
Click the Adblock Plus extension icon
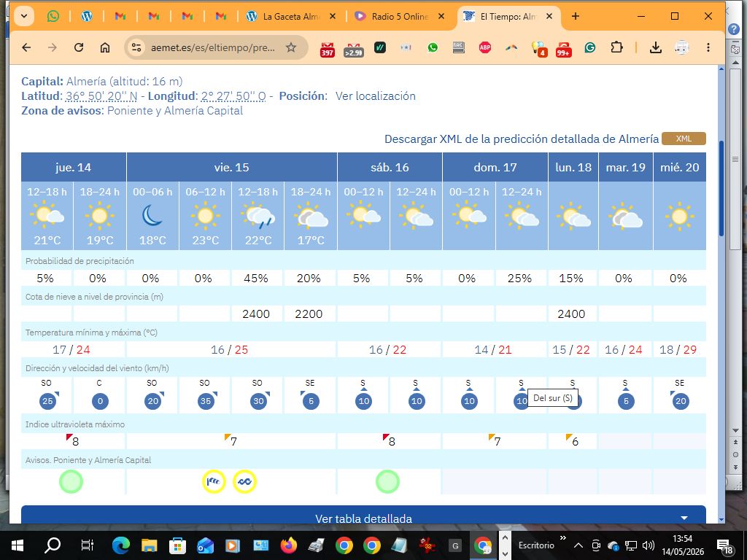tap(485, 47)
